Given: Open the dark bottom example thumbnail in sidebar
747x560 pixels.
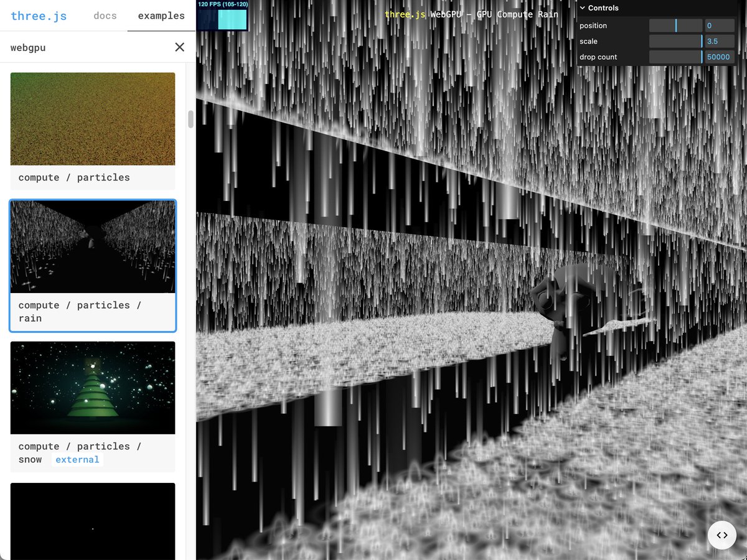Looking at the screenshot, I should 92,523.
